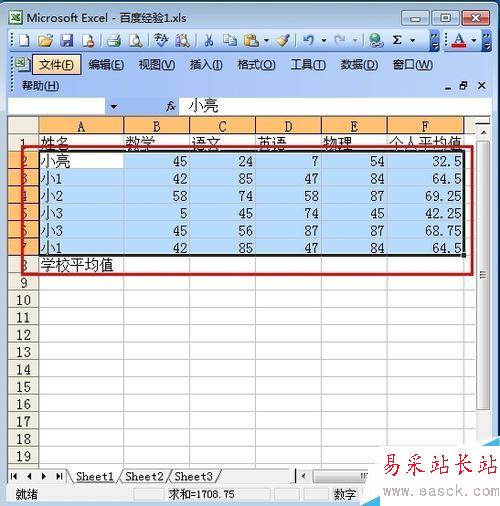The image size is (500, 506).
Task: Click the Permission document icon
Action: pos(88,41)
